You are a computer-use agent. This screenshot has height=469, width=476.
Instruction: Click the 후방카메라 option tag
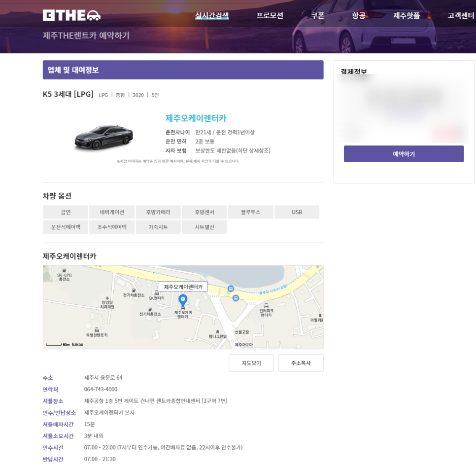(158, 212)
